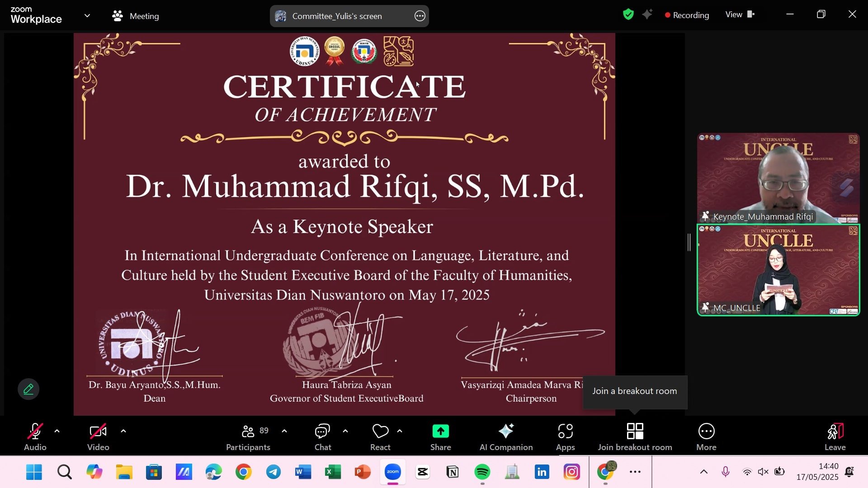Click system tray microphone icon
The height and width of the screenshot is (488, 868).
tap(726, 472)
